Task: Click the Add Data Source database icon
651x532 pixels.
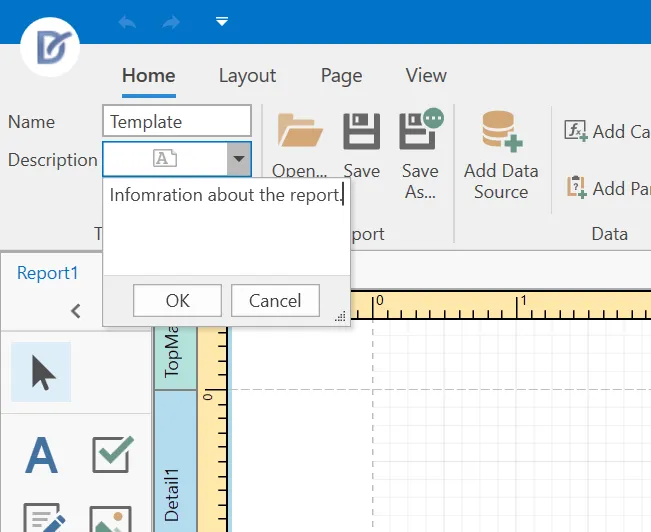Action: tap(502, 131)
